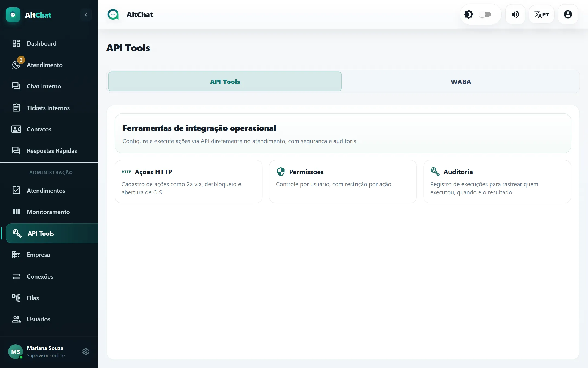Click the HTTP icon on Ações card
This screenshot has width=588, height=368.
126,172
